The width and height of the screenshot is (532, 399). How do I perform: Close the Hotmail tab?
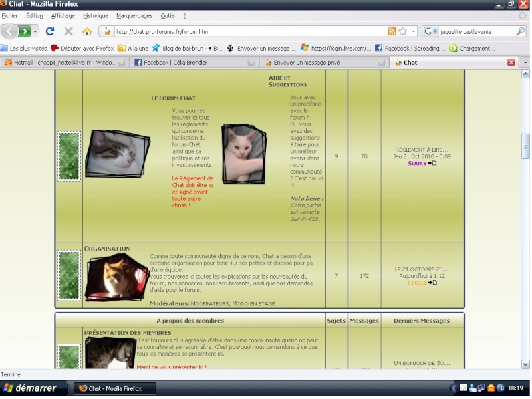point(122,63)
